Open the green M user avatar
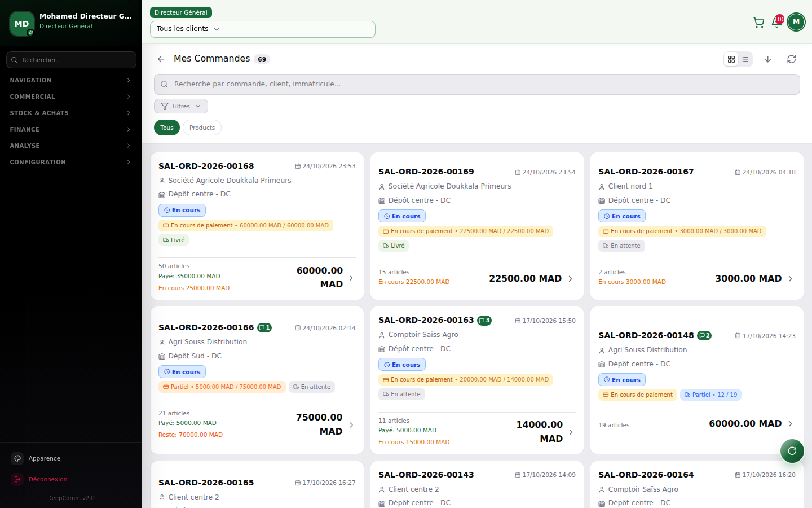This screenshot has height=508, width=812. (x=796, y=22)
